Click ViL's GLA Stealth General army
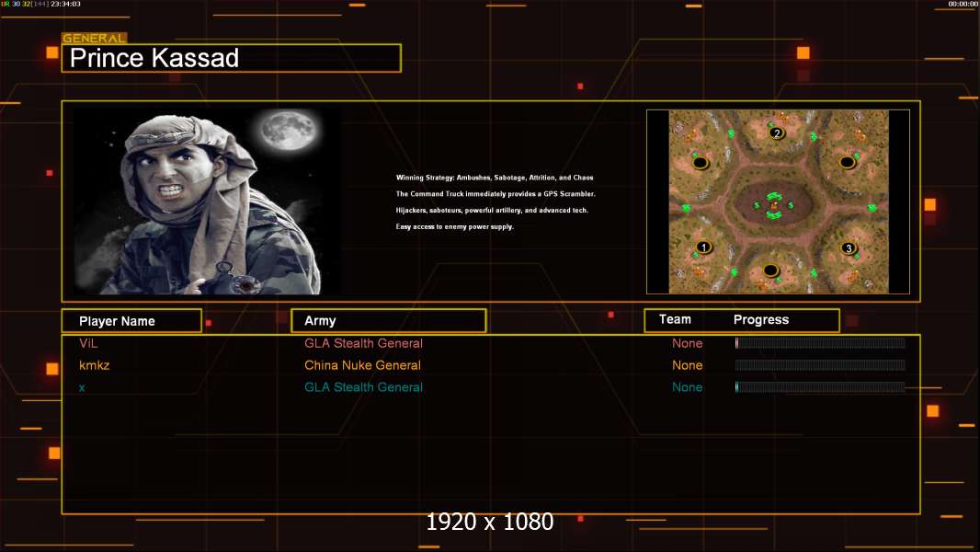The image size is (980, 552). [x=363, y=343]
